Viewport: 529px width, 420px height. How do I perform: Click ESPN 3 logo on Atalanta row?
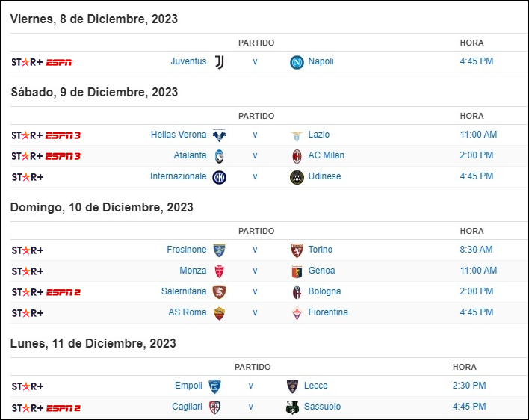64,156
